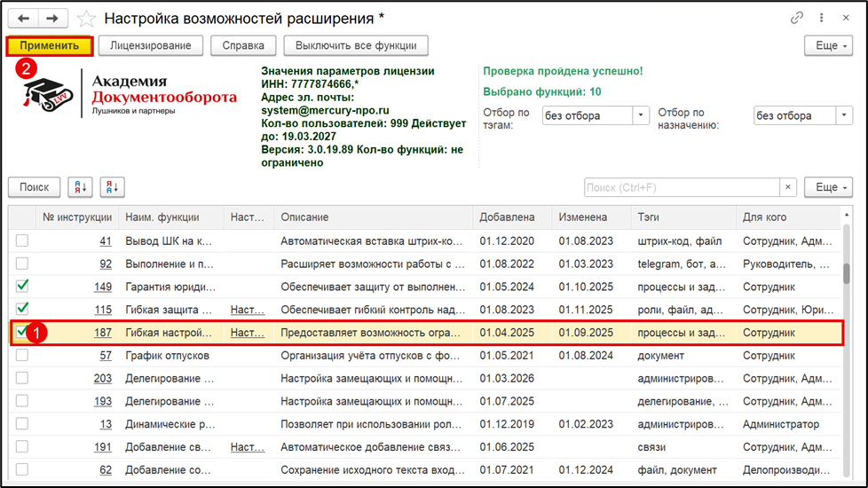Open instruction link 92
Screen dimensions: 868x488
tap(106, 264)
